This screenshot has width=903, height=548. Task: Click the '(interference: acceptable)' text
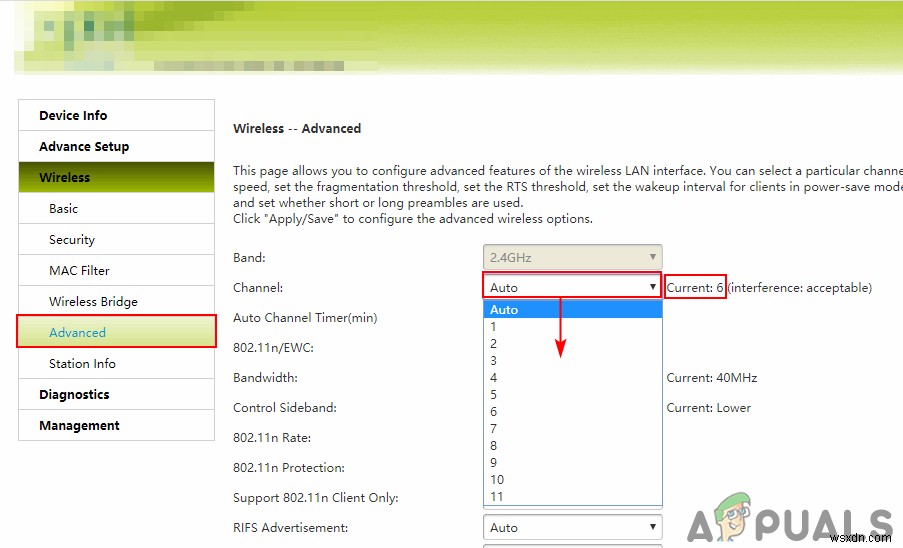click(x=800, y=287)
